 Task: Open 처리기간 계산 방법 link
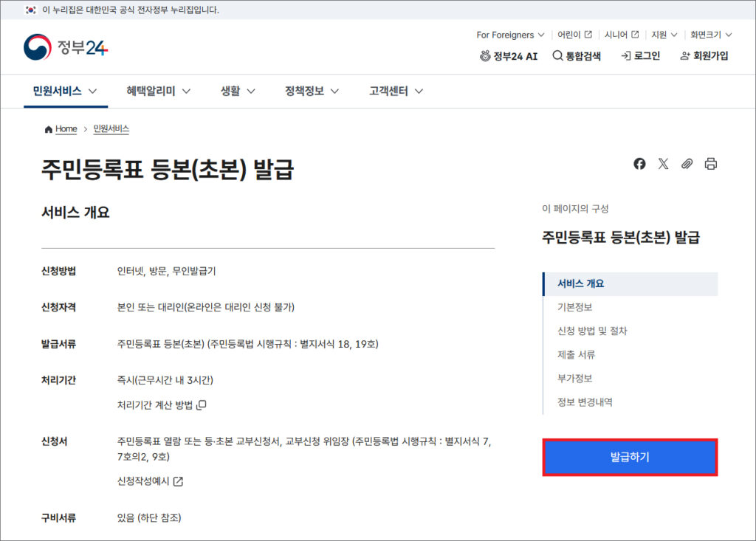pos(162,405)
